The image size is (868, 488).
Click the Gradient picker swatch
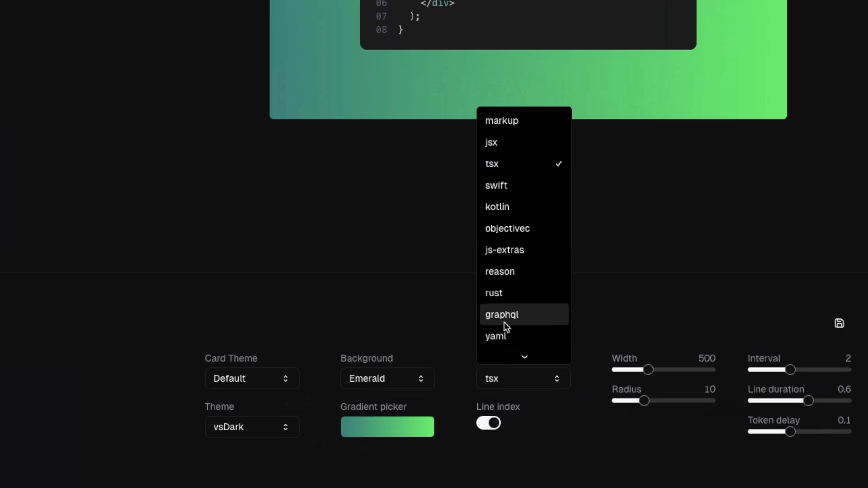[387, 427]
